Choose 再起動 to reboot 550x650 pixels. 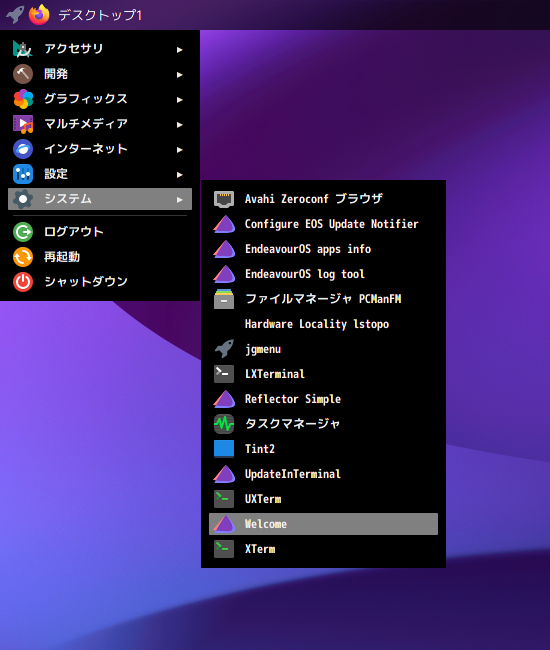100,257
